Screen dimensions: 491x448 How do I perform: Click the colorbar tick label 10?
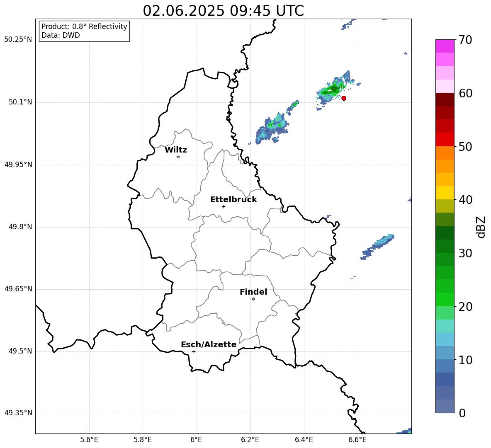[x=465, y=360]
